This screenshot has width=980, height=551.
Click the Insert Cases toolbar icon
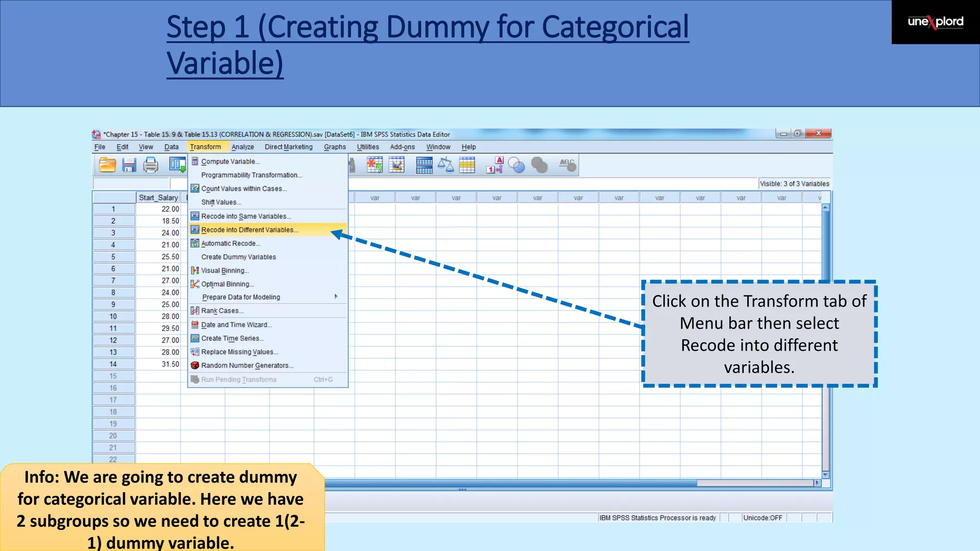[x=375, y=165]
